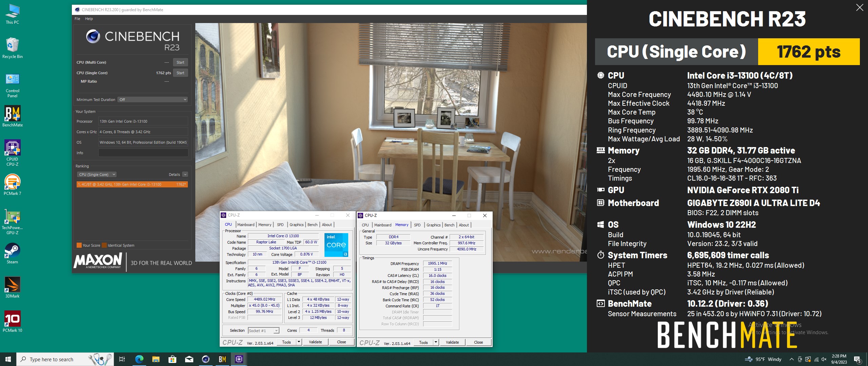The image size is (868, 366).
Task: Click the Meet Now camera tray icon
Action: click(x=800, y=359)
